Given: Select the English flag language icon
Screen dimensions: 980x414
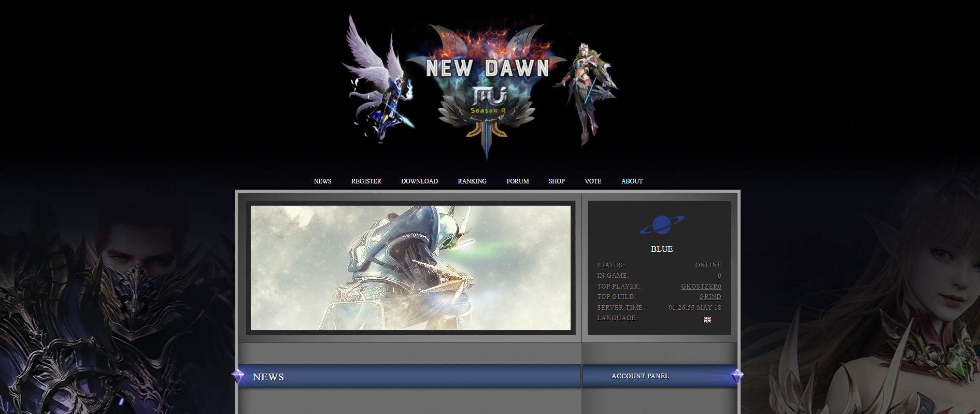Looking at the screenshot, I should [x=707, y=320].
